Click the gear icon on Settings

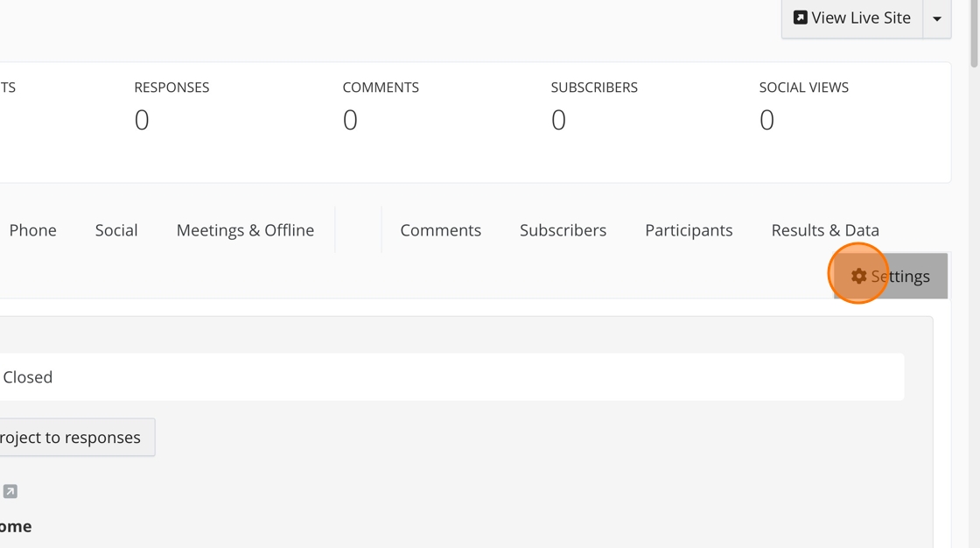click(858, 277)
